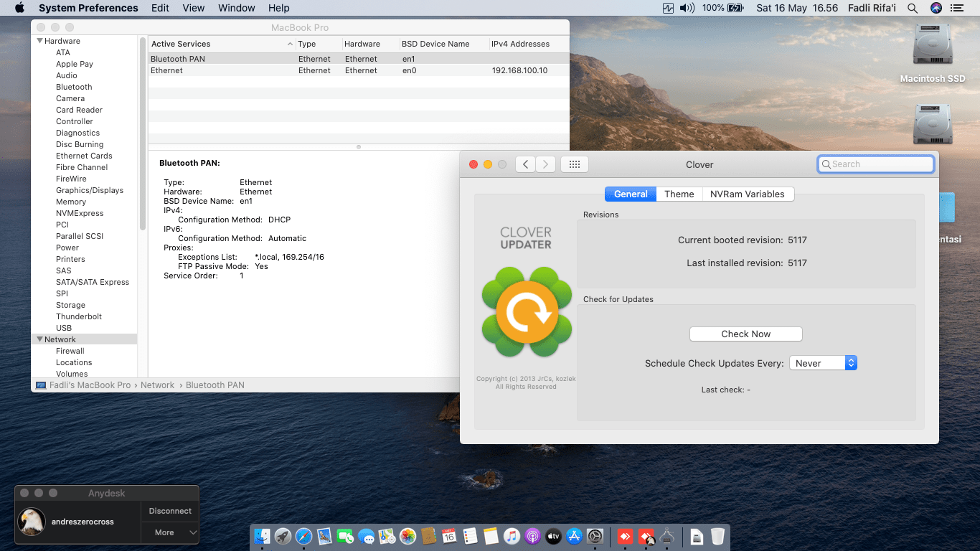This screenshot has width=980, height=551.
Task: Sort by the Active Services column header
Action: pyautogui.click(x=222, y=44)
